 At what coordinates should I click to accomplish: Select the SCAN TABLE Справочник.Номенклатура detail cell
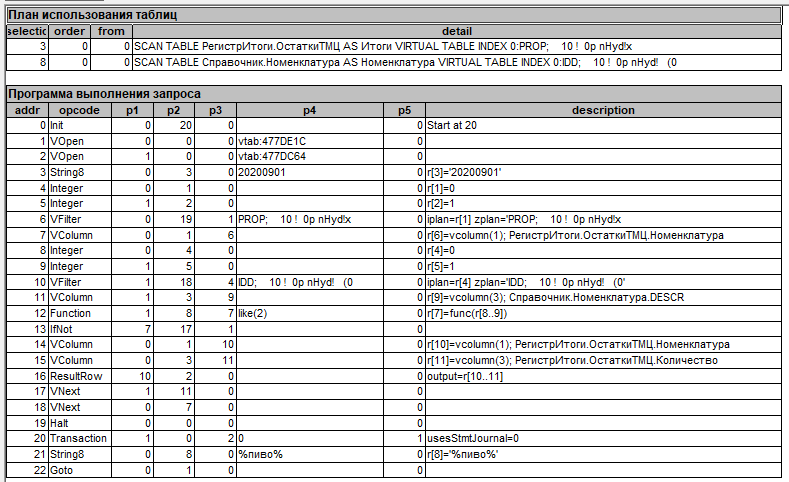point(457,63)
